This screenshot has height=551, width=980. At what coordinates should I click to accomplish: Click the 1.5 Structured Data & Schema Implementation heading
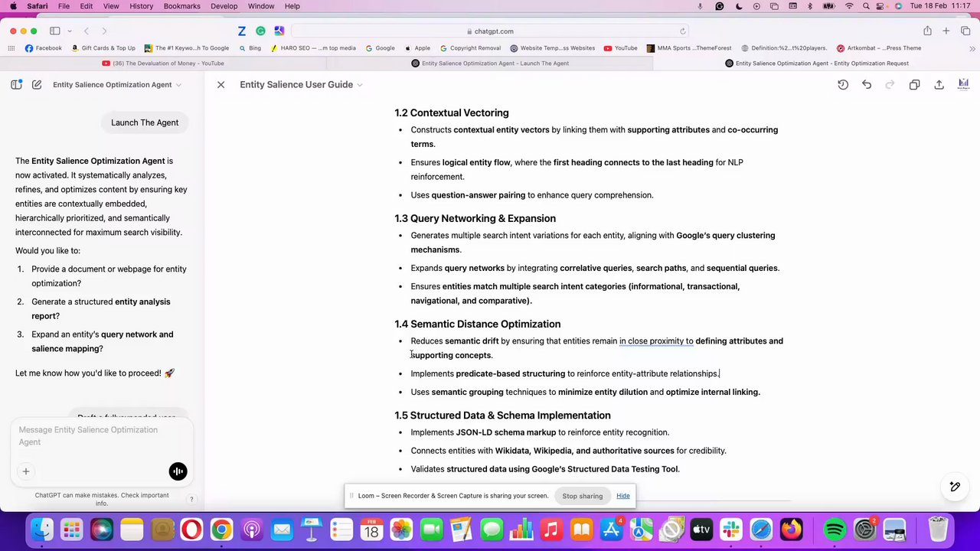coord(502,416)
